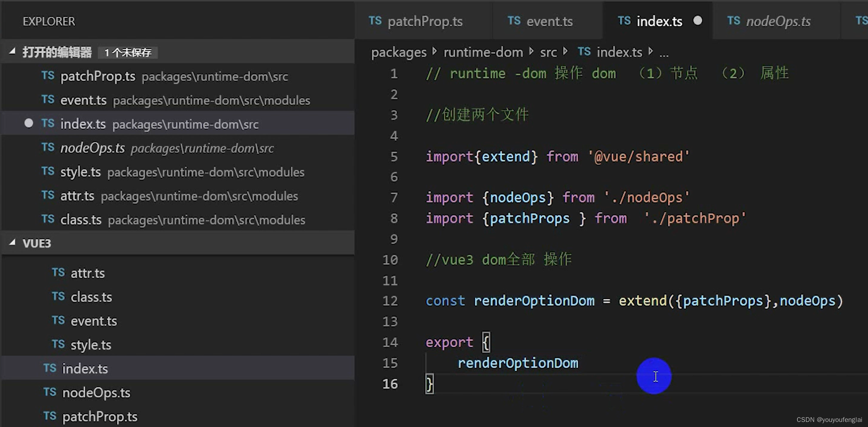Click the TS icon next to event.ts under VUE3

[58, 320]
